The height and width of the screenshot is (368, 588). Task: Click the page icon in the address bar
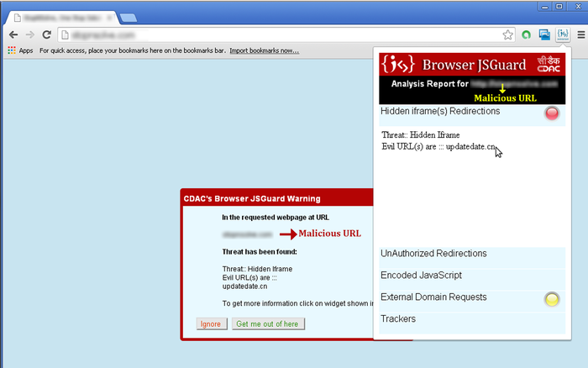65,35
